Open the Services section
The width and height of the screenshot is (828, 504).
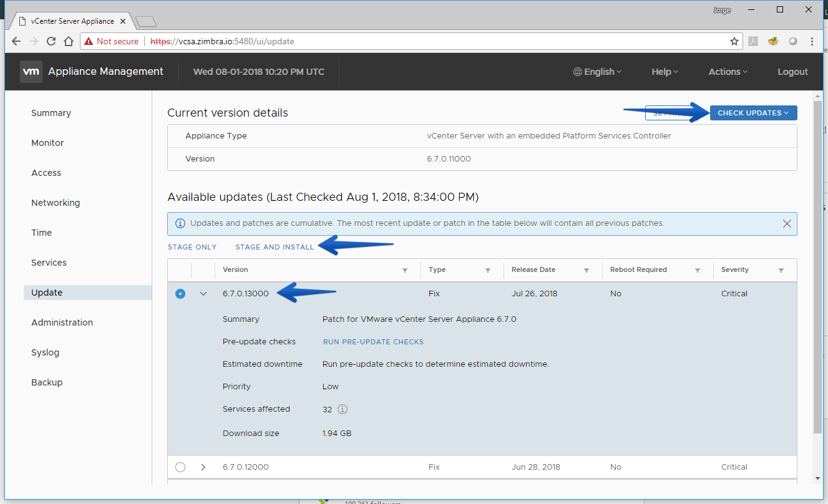49,263
